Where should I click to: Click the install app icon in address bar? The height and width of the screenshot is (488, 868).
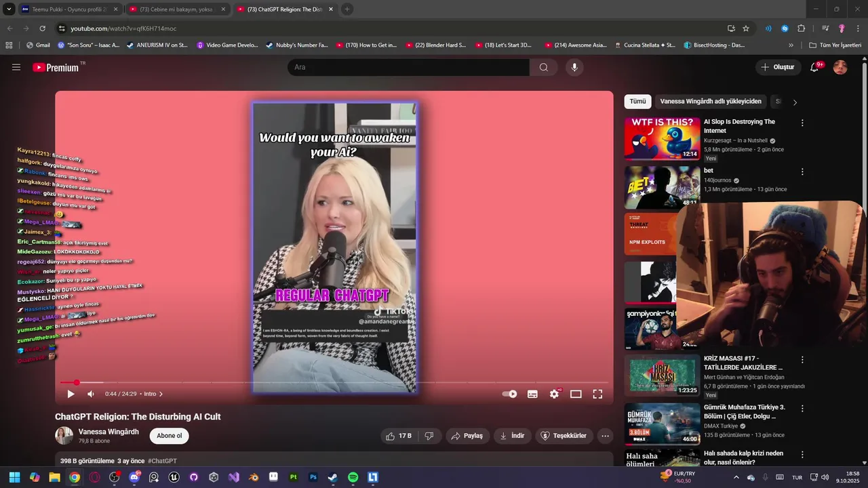731,28
